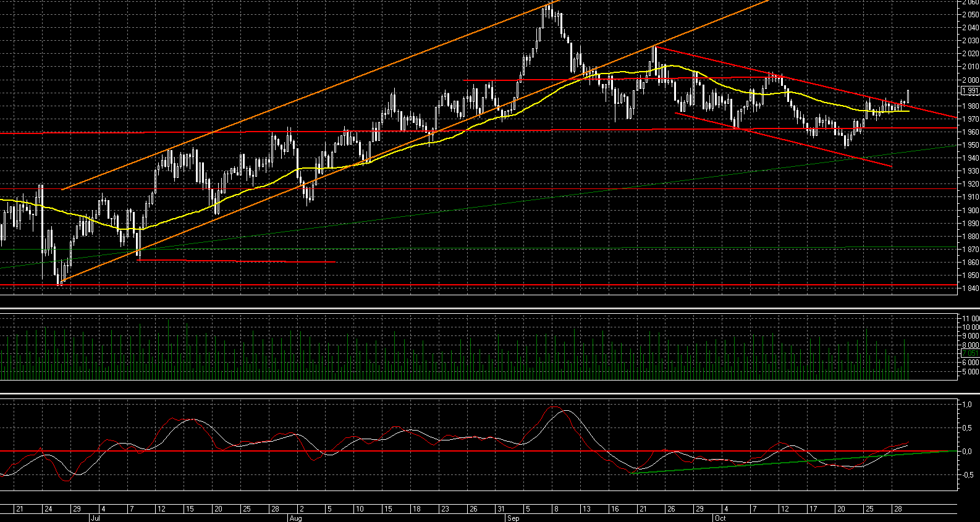Click the 2 000 price axis label
The image size is (980, 522).
971,80
